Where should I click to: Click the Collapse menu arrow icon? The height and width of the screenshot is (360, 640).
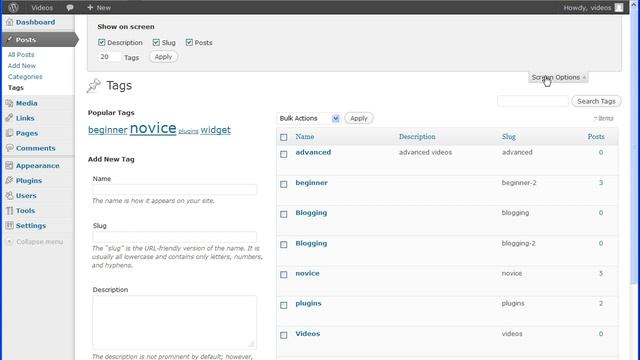[9, 242]
